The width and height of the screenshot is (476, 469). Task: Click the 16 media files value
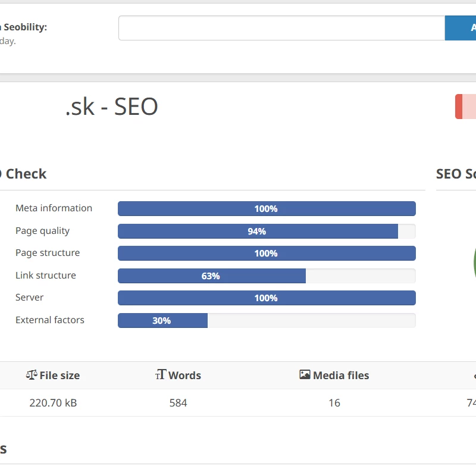[334, 403]
